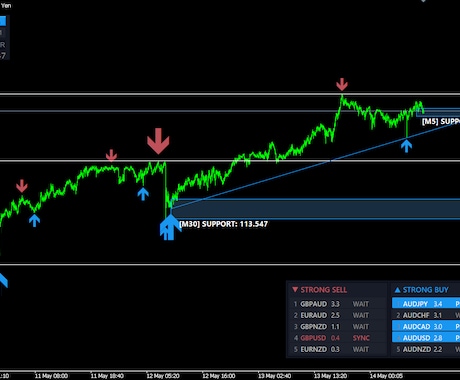Image resolution: width=460 pixels, height=380 pixels.
Task: Select the highlighted AUDCAD row
Action: tap(426, 326)
